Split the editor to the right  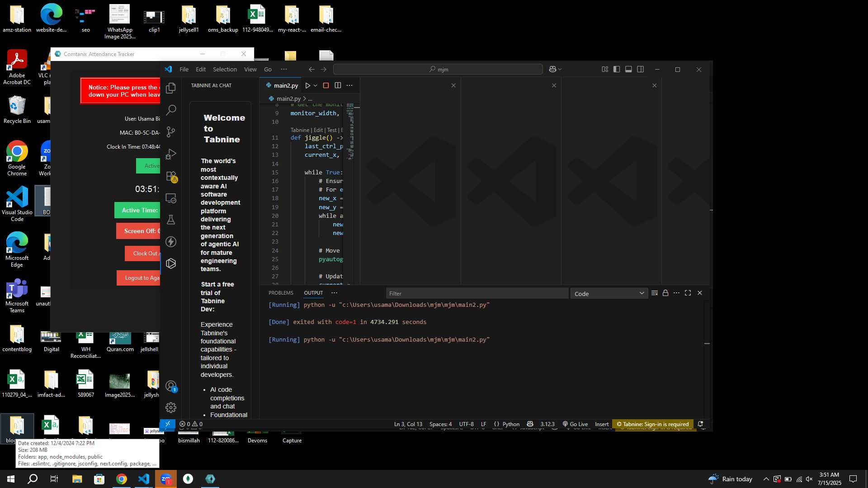click(338, 85)
